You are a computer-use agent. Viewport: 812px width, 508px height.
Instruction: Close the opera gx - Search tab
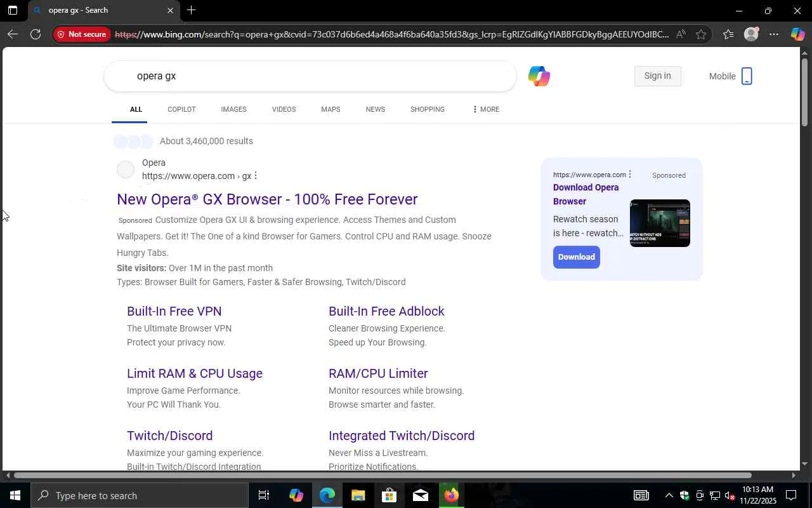coord(170,10)
